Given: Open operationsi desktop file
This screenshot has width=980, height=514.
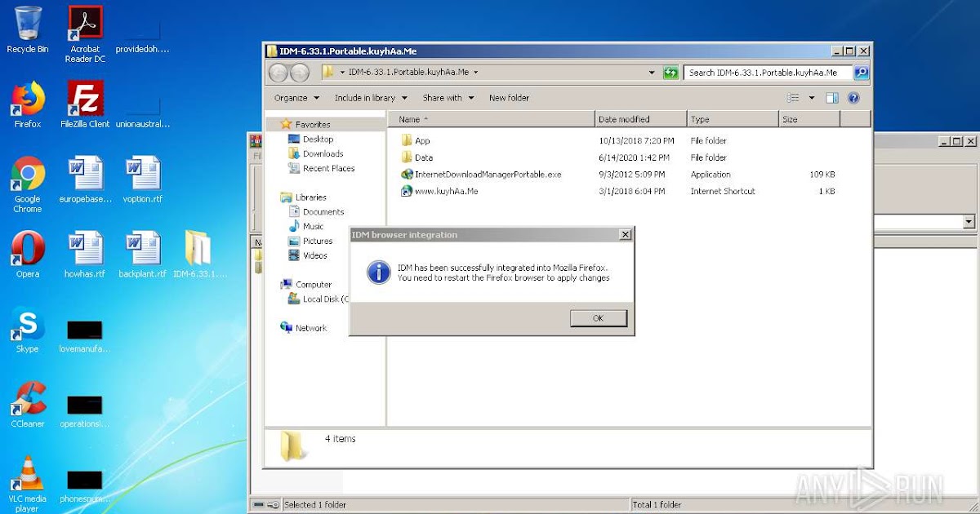Looking at the screenshot, I should click(x=85, y=410).
